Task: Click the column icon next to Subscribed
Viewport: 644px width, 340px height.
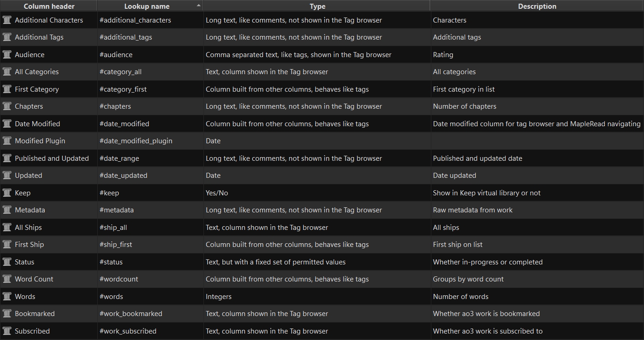Action: pyautogui.click(x=7, y=331)
